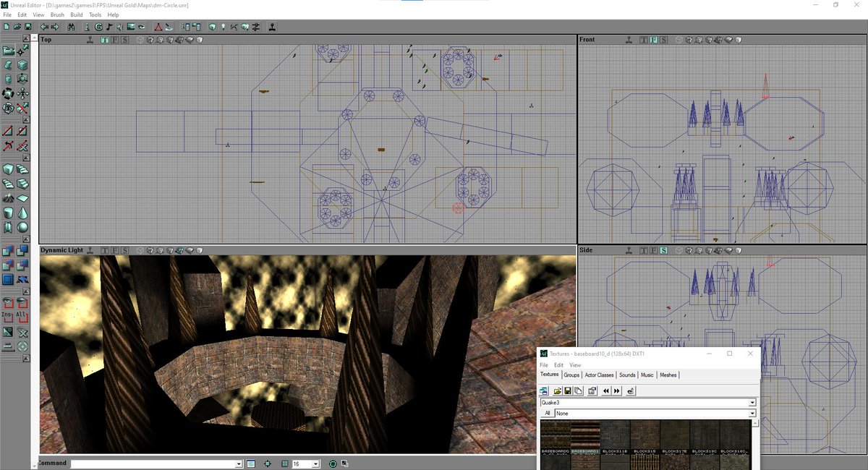Build a Sheet brush from toolbox
868x470 pixels.
23,197
